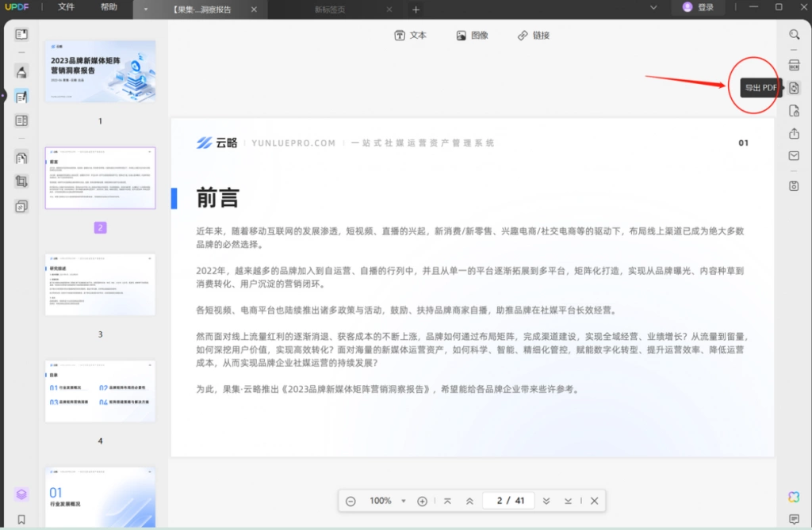Expand the zoom level 100% dropdown

404,501
